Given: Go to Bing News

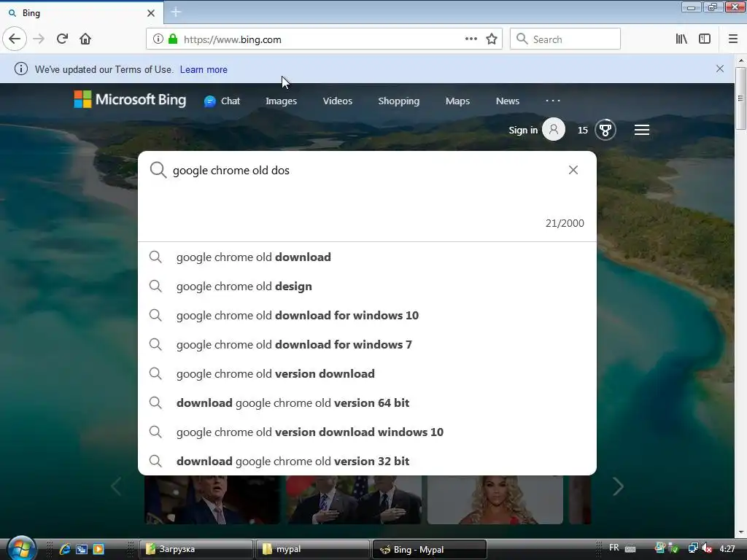Looking at the screenshot, I should 508,101.
